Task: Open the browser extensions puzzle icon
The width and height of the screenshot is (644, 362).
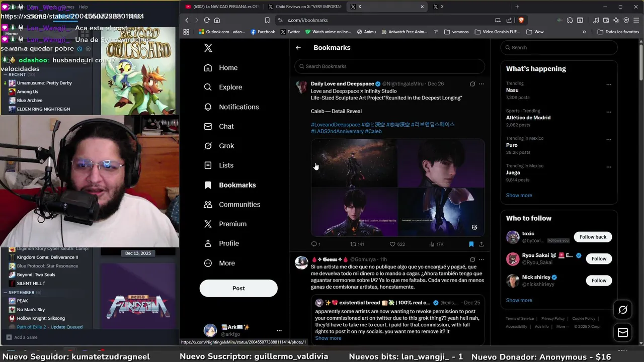Action: click(570, 20)
